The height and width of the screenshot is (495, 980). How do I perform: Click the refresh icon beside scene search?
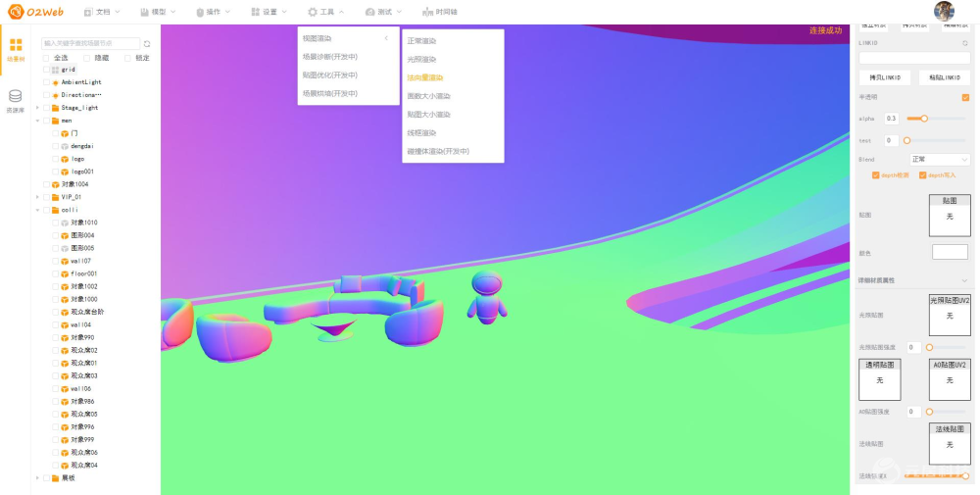pos(147,44)
